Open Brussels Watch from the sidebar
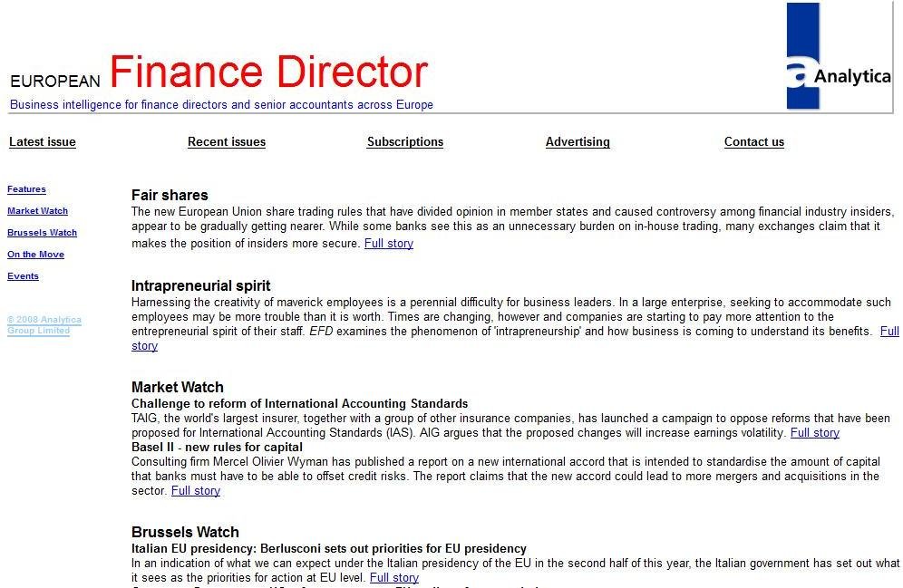The width and height of the screenshot is (903, 588). (42, 233)
